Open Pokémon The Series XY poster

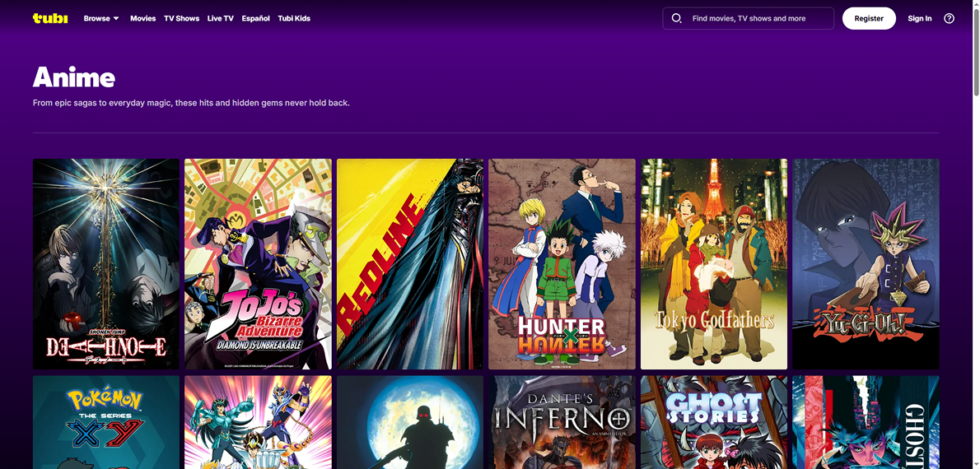[106, 422]
